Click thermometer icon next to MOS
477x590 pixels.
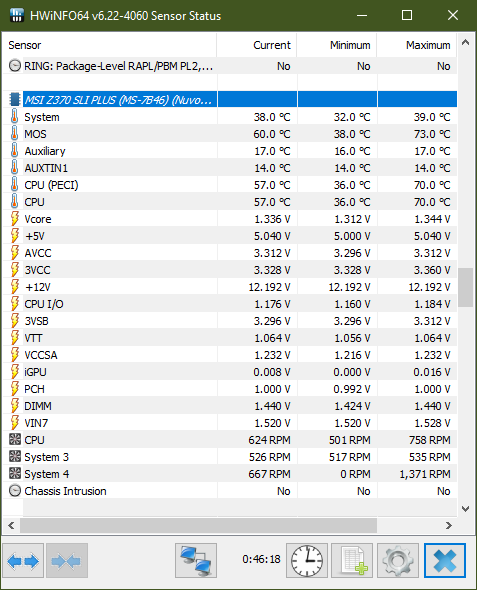(x=14, y=134)
